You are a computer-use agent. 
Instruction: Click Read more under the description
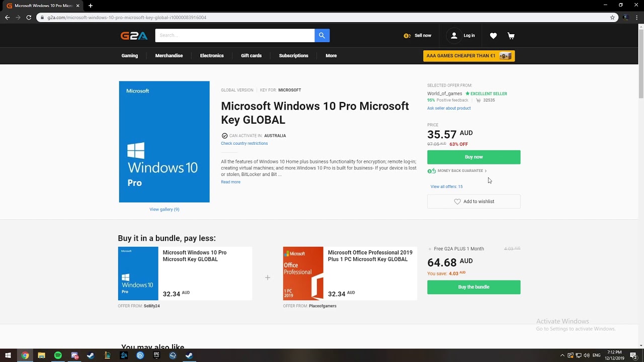(x=231, y=182)
